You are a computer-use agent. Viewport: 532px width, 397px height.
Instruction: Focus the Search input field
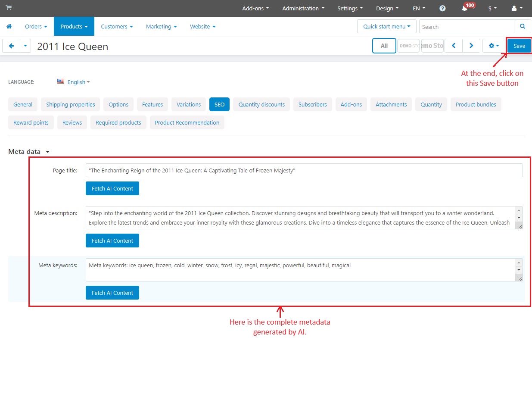467,26
